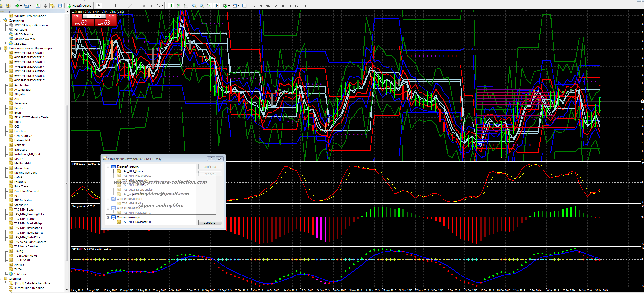Click the Закрыть button in dialog

coord(210,223)
